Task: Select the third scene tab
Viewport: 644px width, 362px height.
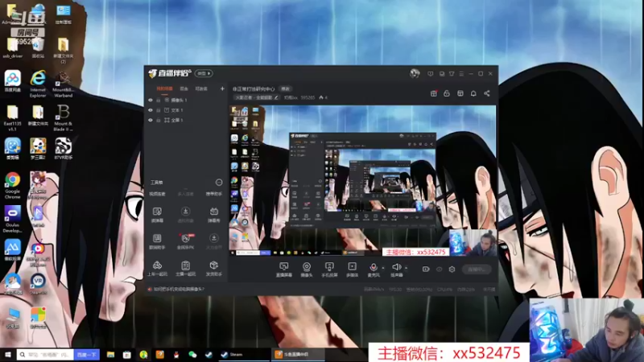Action: coord(201,88)
